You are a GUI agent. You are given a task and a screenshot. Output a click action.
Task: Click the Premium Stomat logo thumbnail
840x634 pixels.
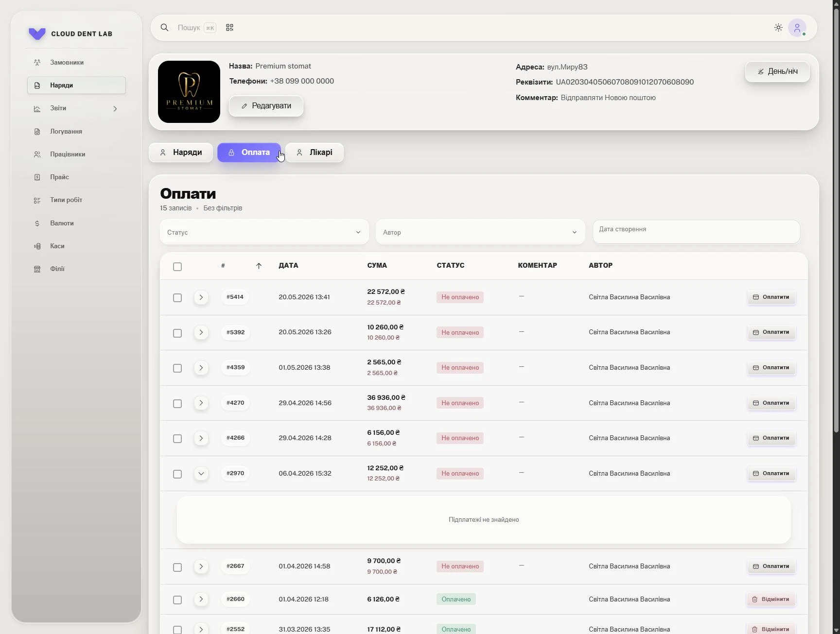pyautogui.click(x=189, y=92)
